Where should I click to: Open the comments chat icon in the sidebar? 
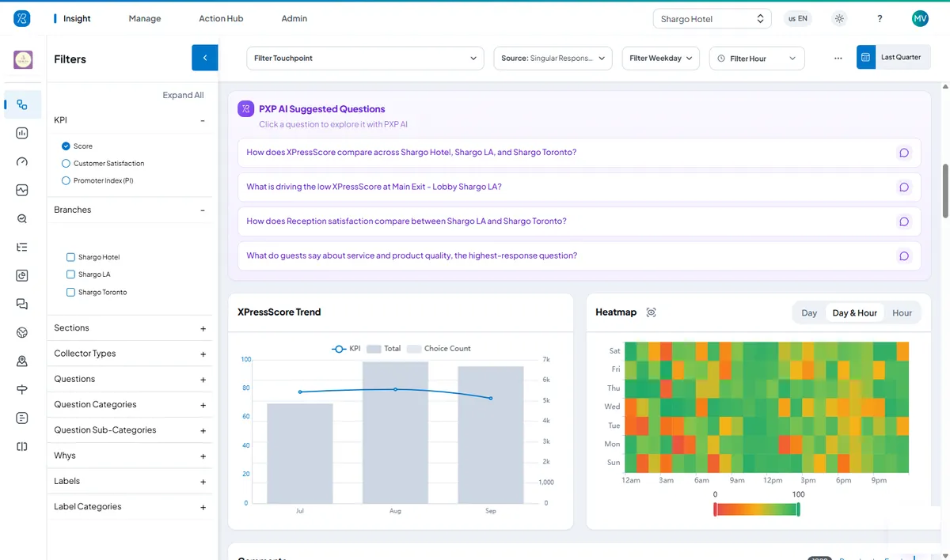[x=22, y=304]
